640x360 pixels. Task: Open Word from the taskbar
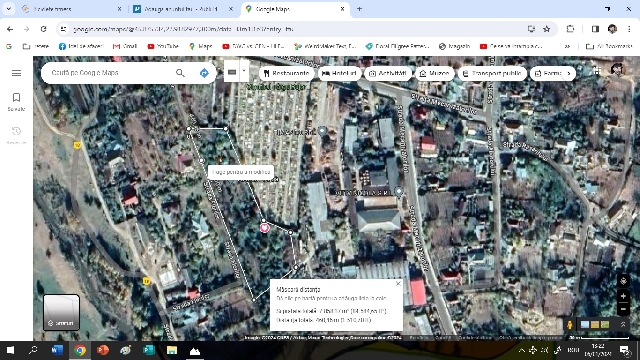57,350
